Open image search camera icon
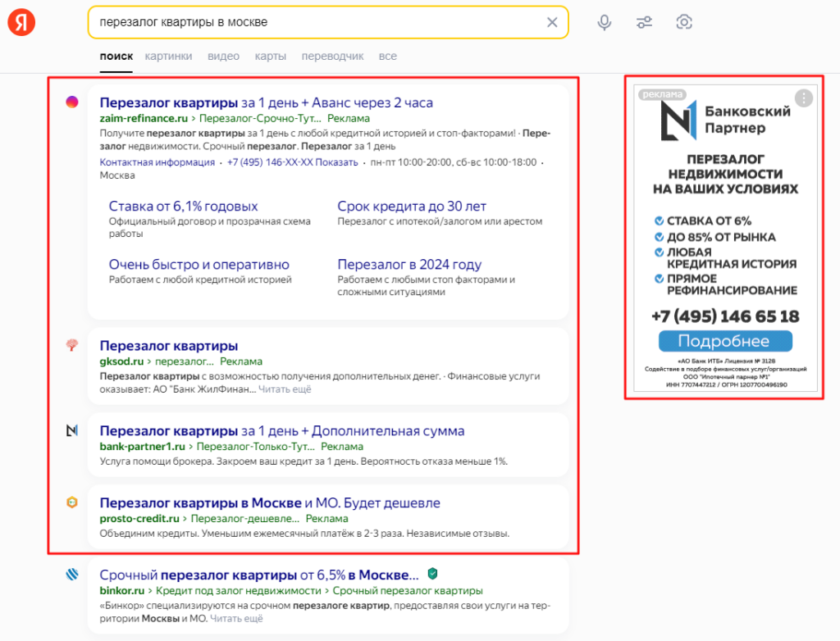Image resolution: width=840 pixels, height=641 pixels. [x=684, y=22]
